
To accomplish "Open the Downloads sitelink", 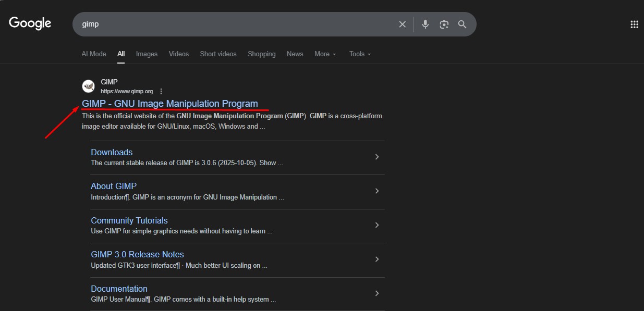I will tap(112, 152).
